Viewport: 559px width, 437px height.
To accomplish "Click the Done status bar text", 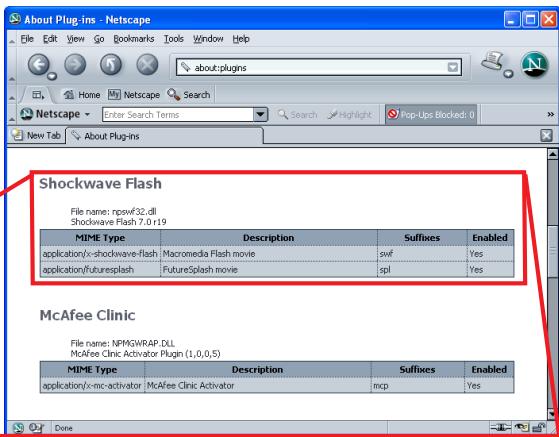I will pyautogui.click(x=63, y=428).
